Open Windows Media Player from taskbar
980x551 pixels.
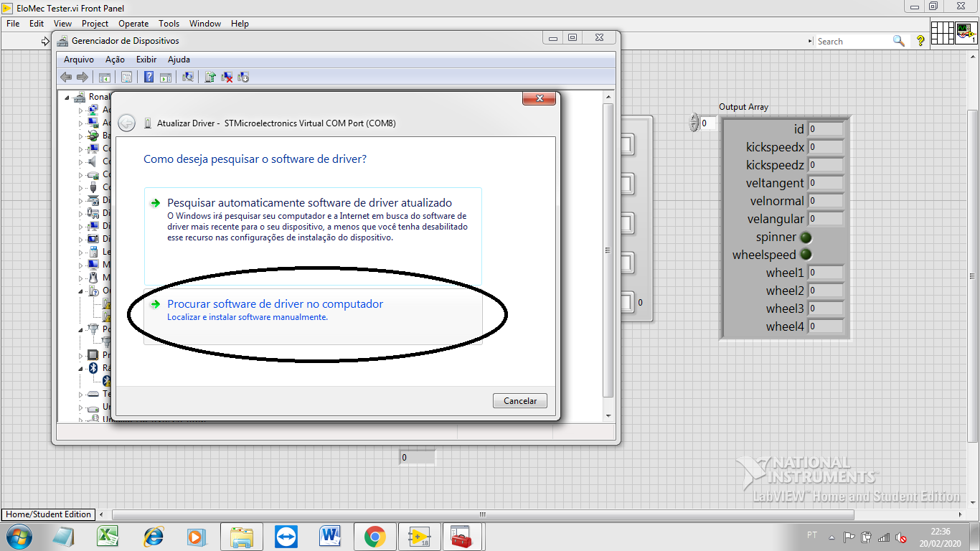coord(197,536)
